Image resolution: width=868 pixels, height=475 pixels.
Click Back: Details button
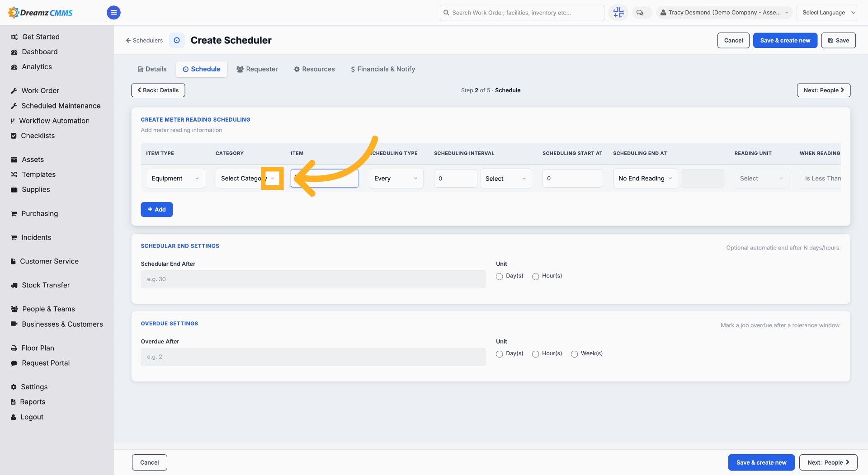click(x=158, y=90)
